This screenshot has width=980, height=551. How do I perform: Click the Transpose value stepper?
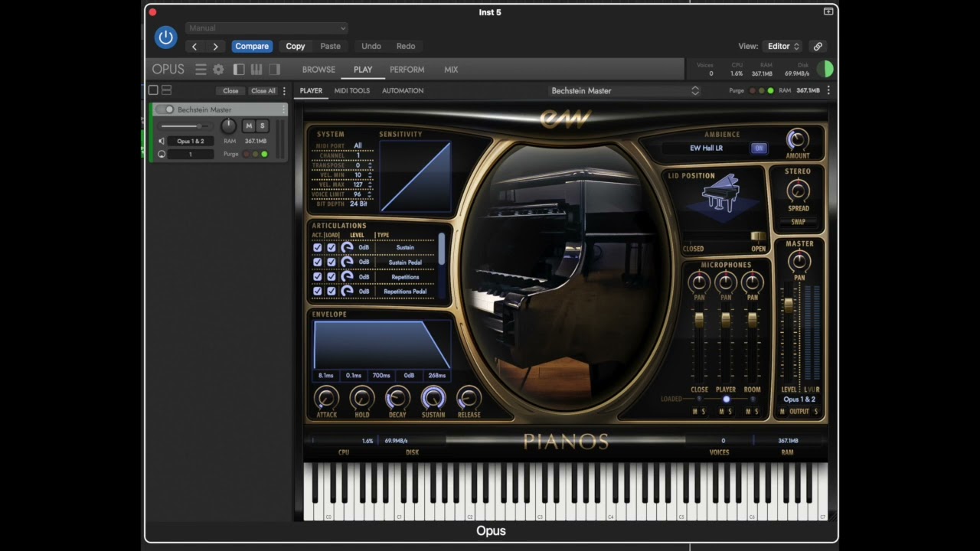370,165
